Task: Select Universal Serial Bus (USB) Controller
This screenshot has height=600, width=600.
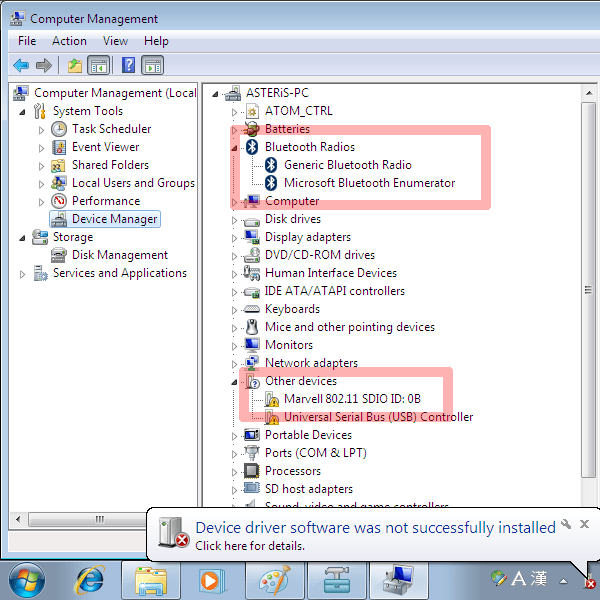Action: click(378, 417)
